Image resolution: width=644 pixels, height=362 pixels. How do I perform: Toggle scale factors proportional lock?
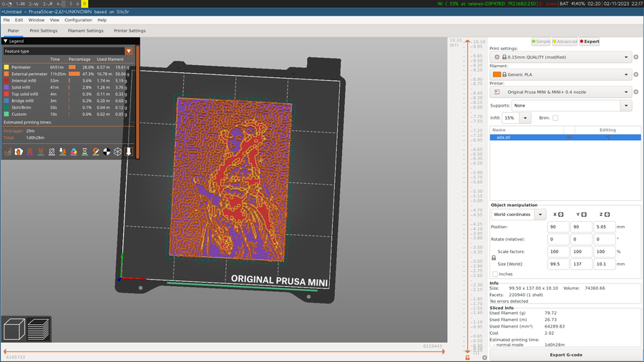click(494, 258)
